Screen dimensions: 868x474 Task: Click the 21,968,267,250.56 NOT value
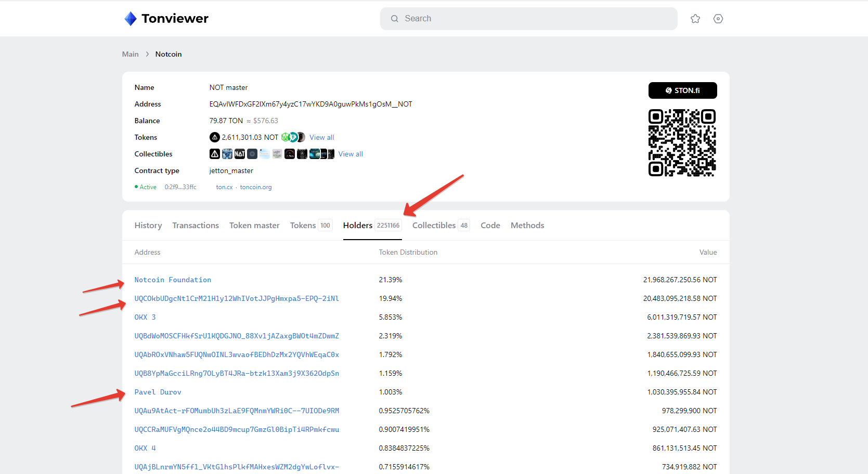[x=680, y=280]
